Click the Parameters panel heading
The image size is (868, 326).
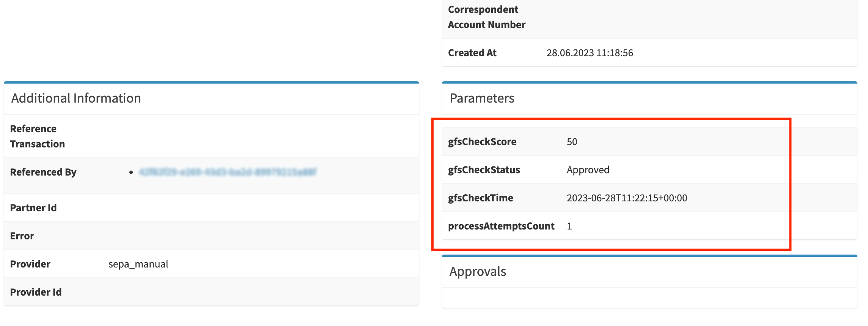pyautogui.click(x=482, y=98)
